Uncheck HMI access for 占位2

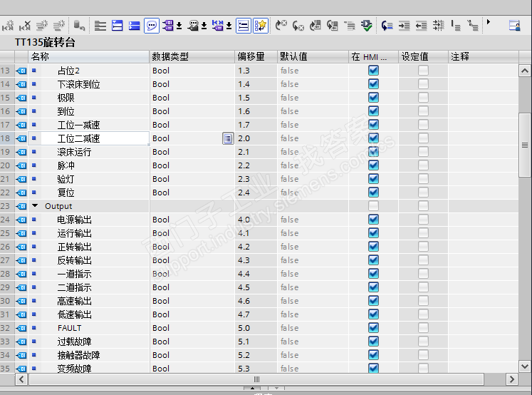click(x=374, y=71)
